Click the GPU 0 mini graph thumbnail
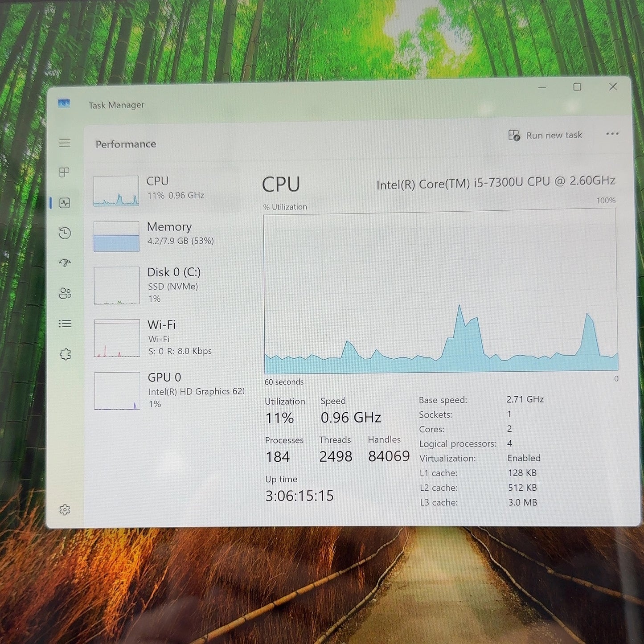The width and height of the screenshot is (644, 644). point(117,391)
